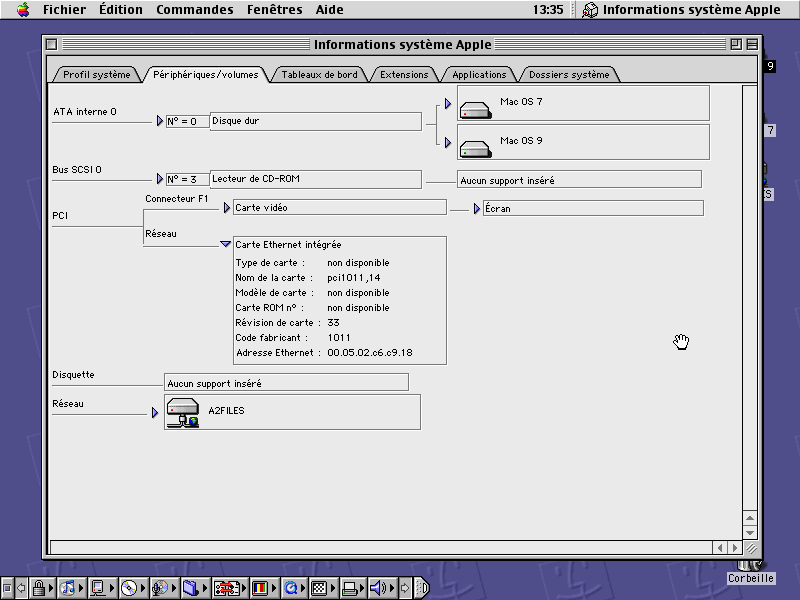Click the Révision de carte value 33
Screen dimensions: 800x600
pos(333,322)
